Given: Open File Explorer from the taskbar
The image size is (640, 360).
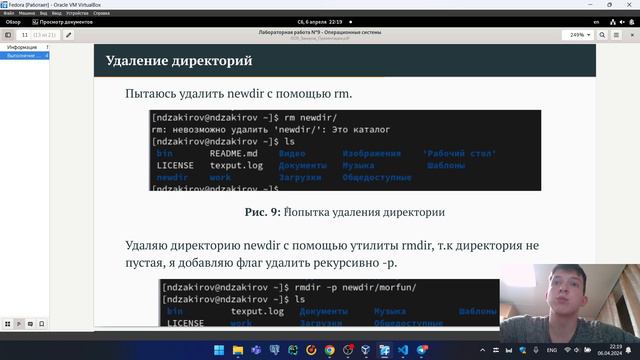Looking at the screenshot, I should (x=238, y=350).
